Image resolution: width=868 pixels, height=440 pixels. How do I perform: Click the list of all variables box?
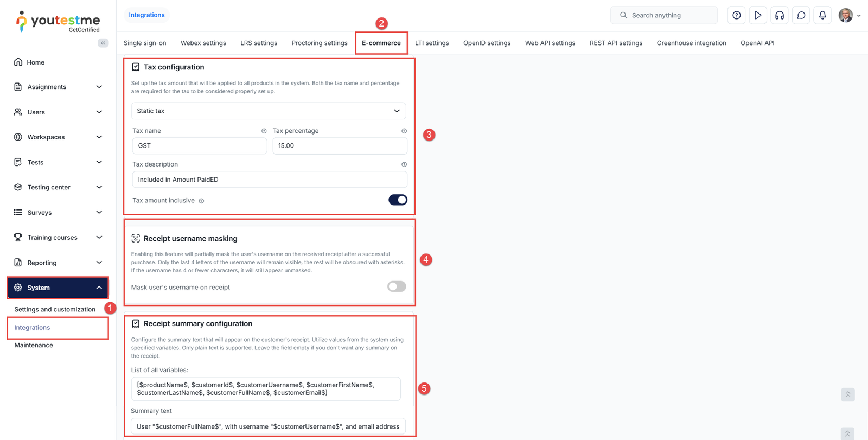click(x=266, y=388)
